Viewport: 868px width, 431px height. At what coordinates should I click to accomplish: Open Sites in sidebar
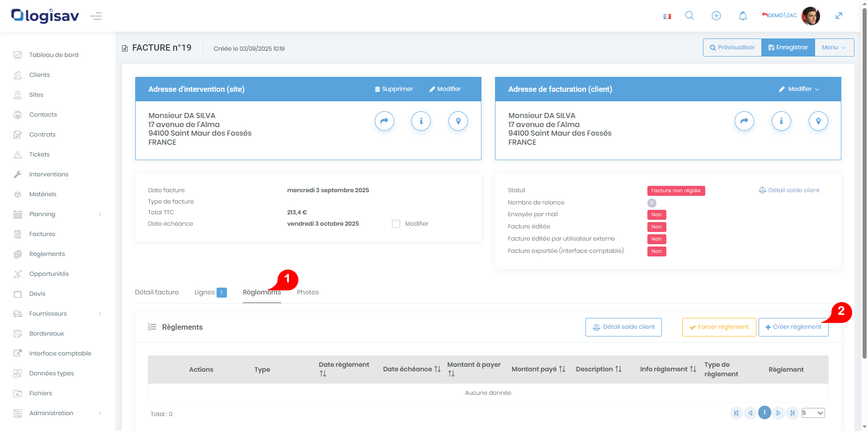pos(36,95)
